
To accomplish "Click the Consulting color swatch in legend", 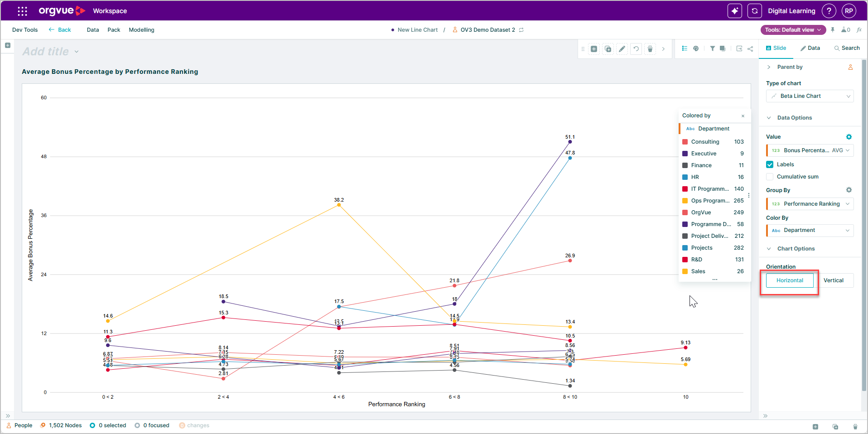I will [685, 142].
